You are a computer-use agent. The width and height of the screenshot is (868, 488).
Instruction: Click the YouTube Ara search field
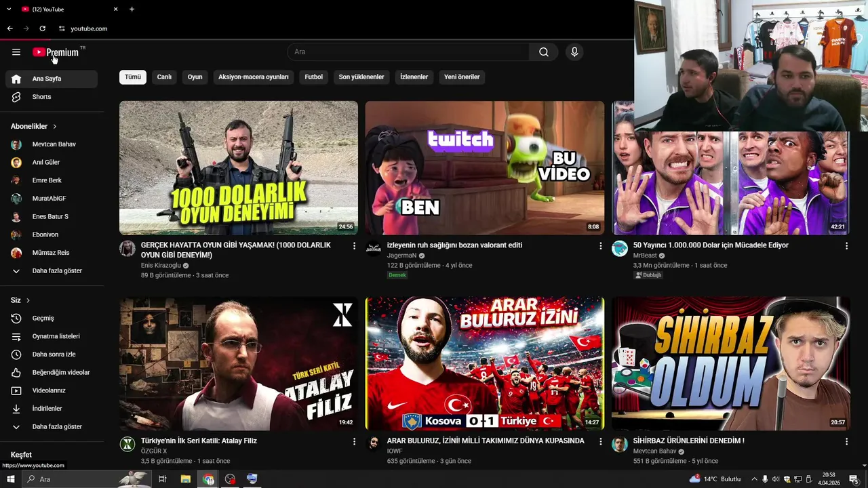click(408, 52)
